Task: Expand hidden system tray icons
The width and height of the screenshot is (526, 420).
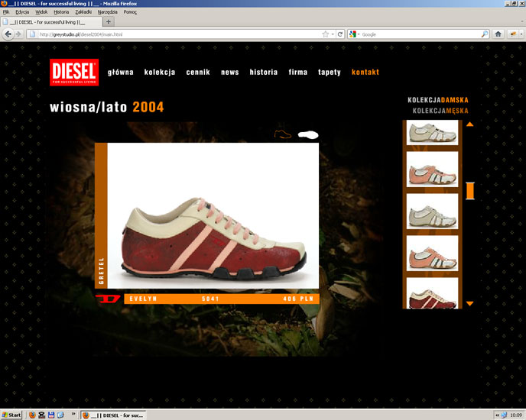Action: [x=498, y=415]
